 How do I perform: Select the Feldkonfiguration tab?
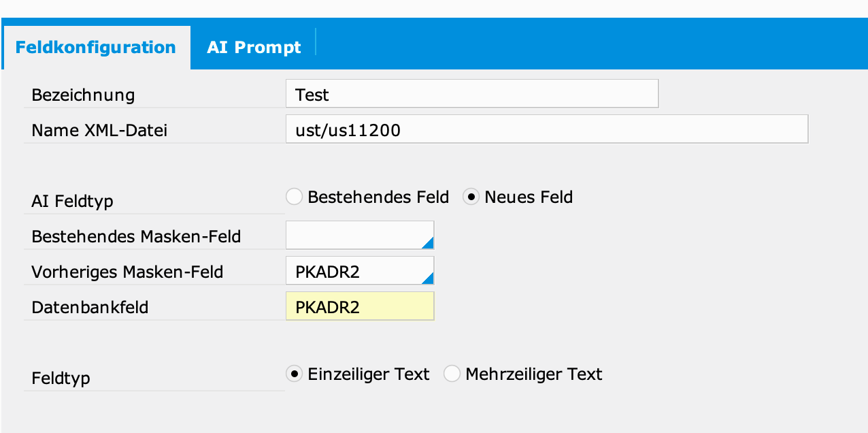coord(97,47)
